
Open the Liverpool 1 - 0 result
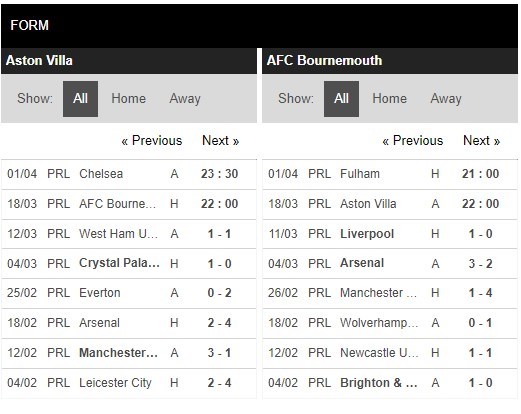tap(390, 234)
